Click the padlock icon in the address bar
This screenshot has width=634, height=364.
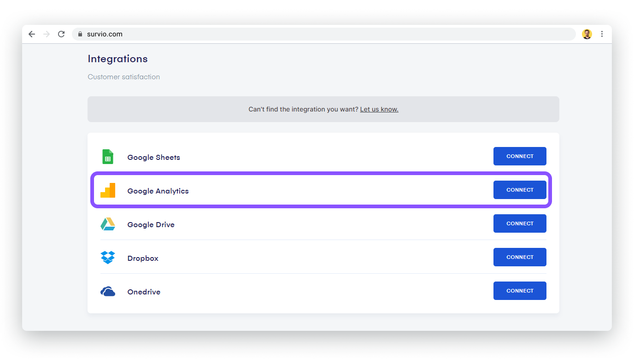tap(80, 34)
